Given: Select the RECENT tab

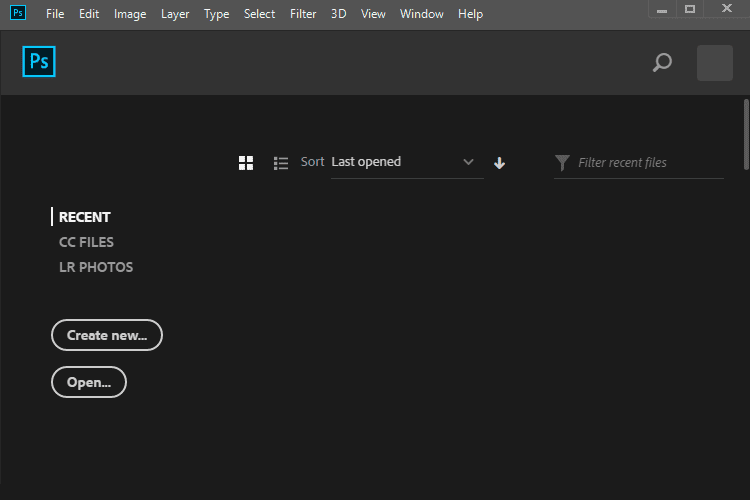Looking at the screenshot, I should (x=85, y=217).
